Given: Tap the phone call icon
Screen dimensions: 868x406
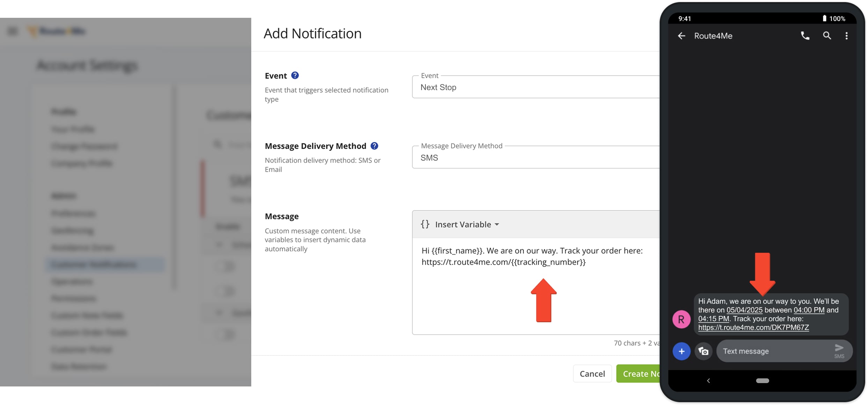Looking at the screenshot, I should point(805,36).
